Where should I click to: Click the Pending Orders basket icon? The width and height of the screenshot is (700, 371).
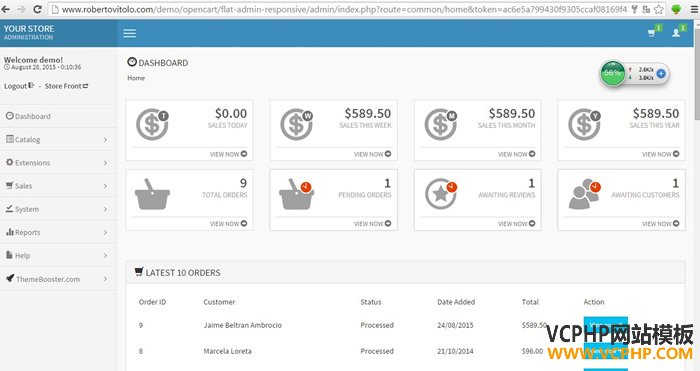click(x=296, y=195)
